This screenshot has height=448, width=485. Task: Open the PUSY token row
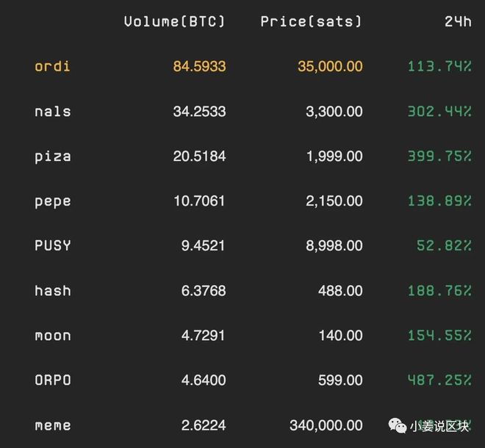pos(253,245)
